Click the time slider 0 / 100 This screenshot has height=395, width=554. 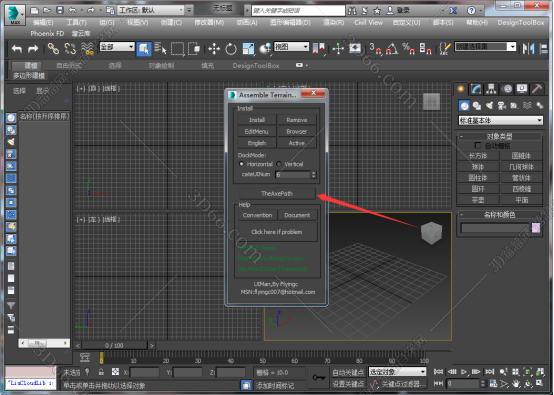(x=114, y=345)
